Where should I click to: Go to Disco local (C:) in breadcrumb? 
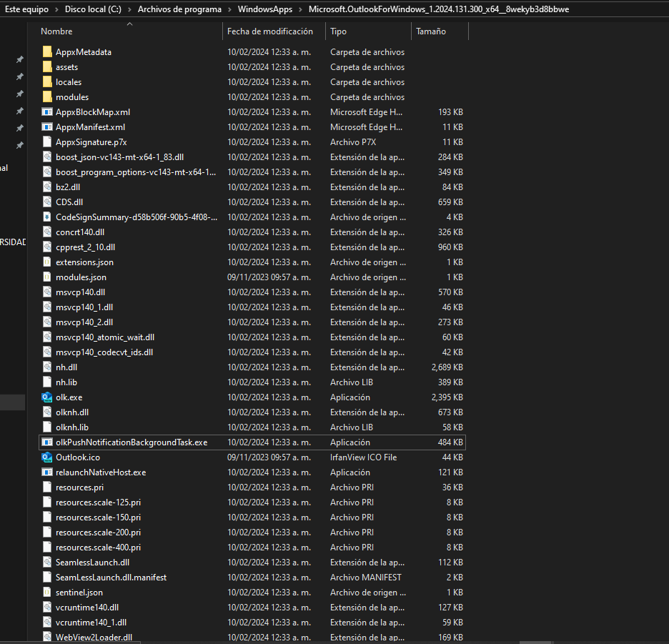coord(93,9)
